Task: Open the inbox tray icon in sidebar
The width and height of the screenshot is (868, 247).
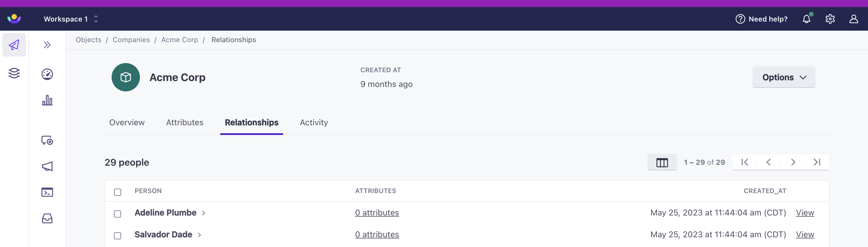Action: [x=47, y=218]
